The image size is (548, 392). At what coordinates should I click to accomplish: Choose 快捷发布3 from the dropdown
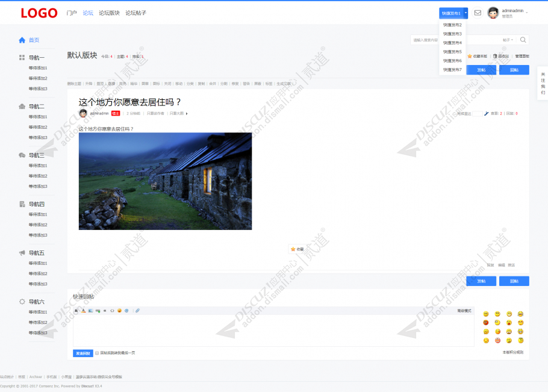tap(452, 34)
